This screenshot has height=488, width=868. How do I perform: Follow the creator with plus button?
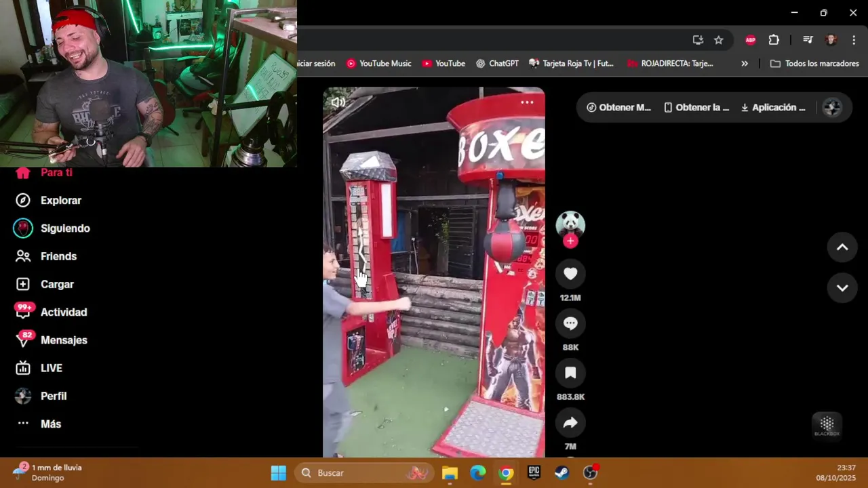click(570, 241)
